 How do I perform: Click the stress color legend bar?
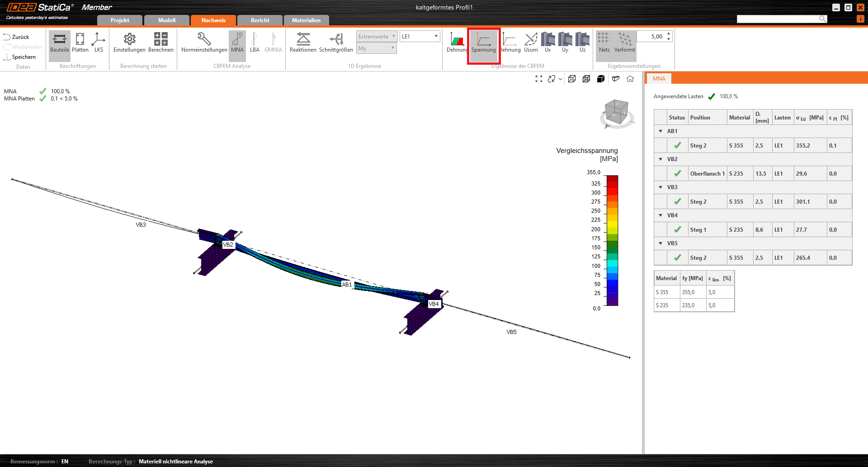click(612, 241)
